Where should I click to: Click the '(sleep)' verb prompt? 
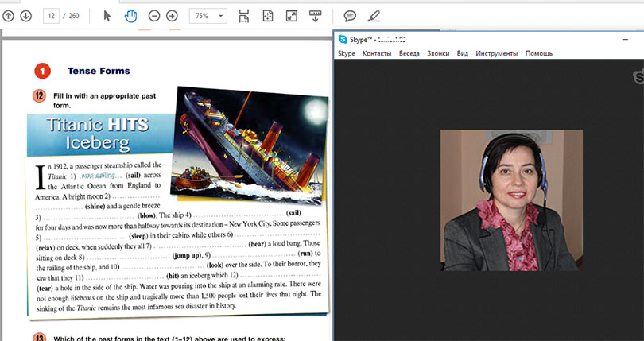[x=138, y=236]
